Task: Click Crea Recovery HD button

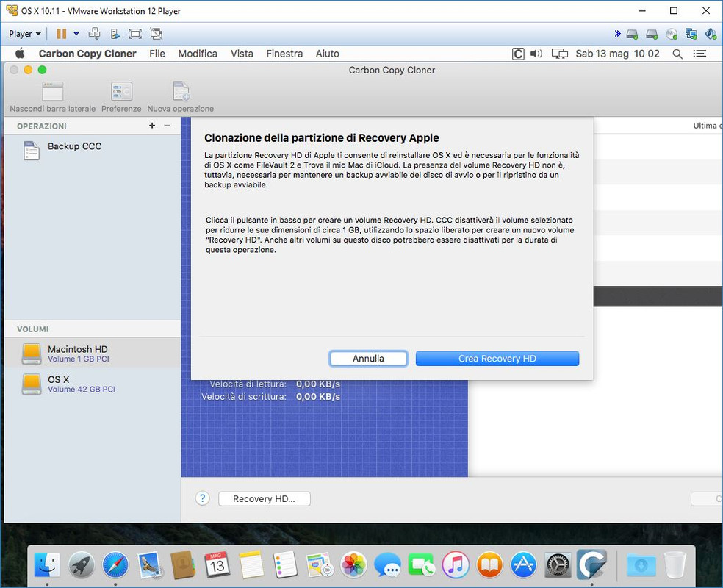Action: [x=497, y=359]
